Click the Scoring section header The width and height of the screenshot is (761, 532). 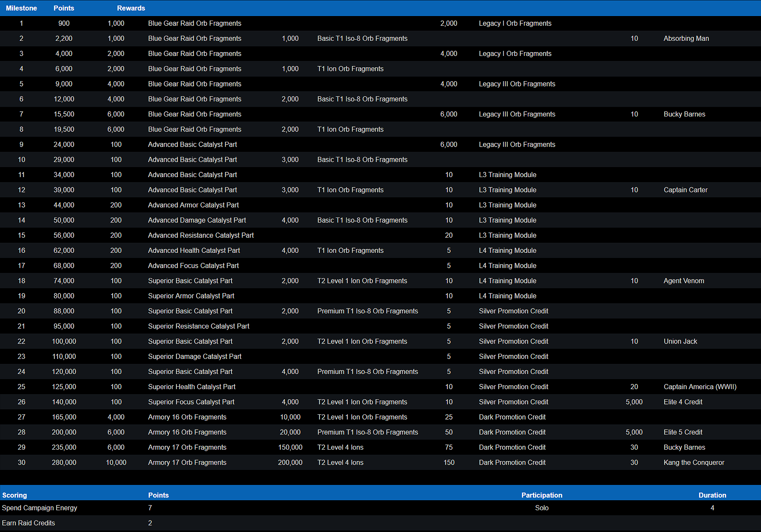pos(15,495)
